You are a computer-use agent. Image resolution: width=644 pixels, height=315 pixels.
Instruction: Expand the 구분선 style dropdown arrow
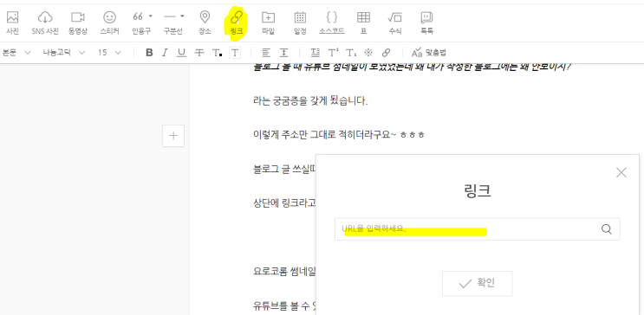click(x=182, y=16)
